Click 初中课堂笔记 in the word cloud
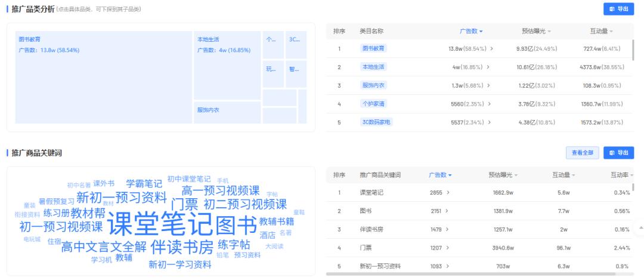The height and width of the screenshot is (280, 644). (x=189, y=179)
